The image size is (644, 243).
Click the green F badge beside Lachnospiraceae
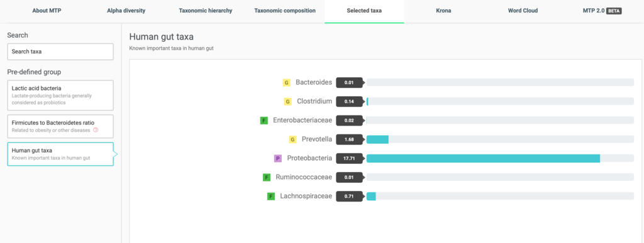tap(270, 197)
